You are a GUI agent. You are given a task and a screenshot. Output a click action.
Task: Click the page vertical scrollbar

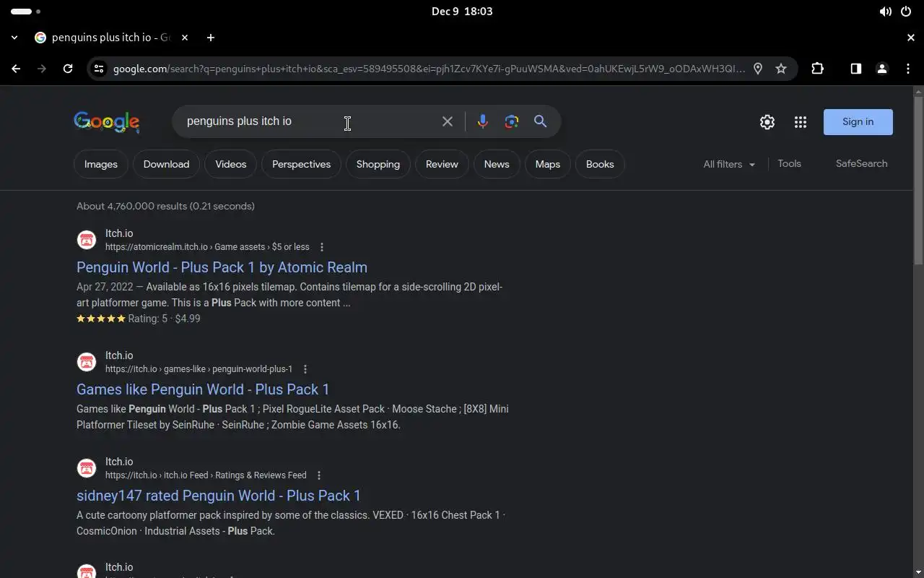[918, 181]
